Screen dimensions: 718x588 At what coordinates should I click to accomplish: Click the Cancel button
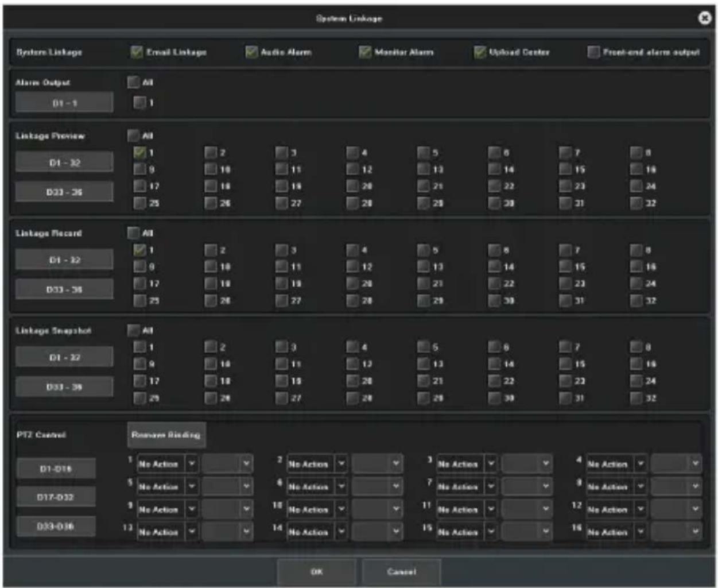click(401, 572)
